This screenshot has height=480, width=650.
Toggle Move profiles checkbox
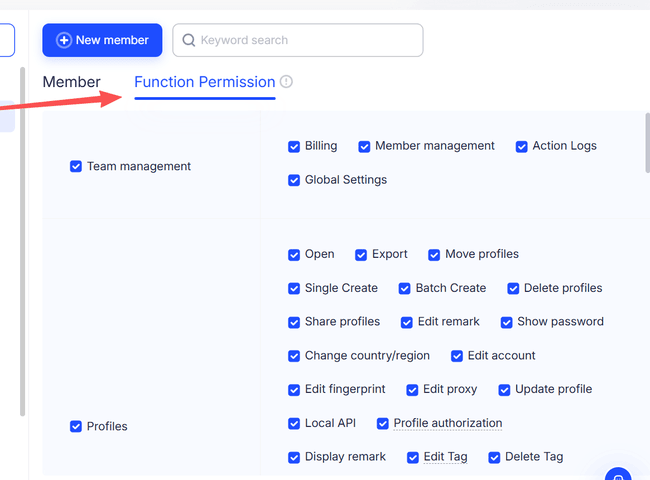pos(434,255)
